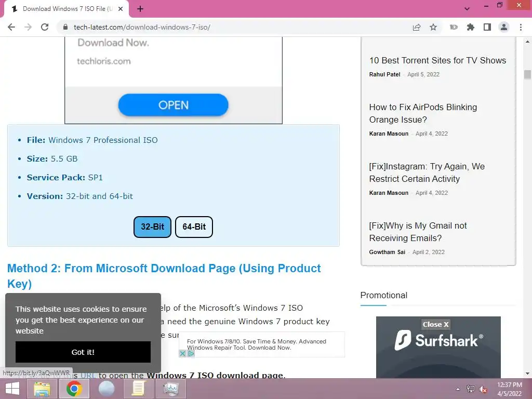Close the Download Windows 7 ISO tab

coord(121,9)
